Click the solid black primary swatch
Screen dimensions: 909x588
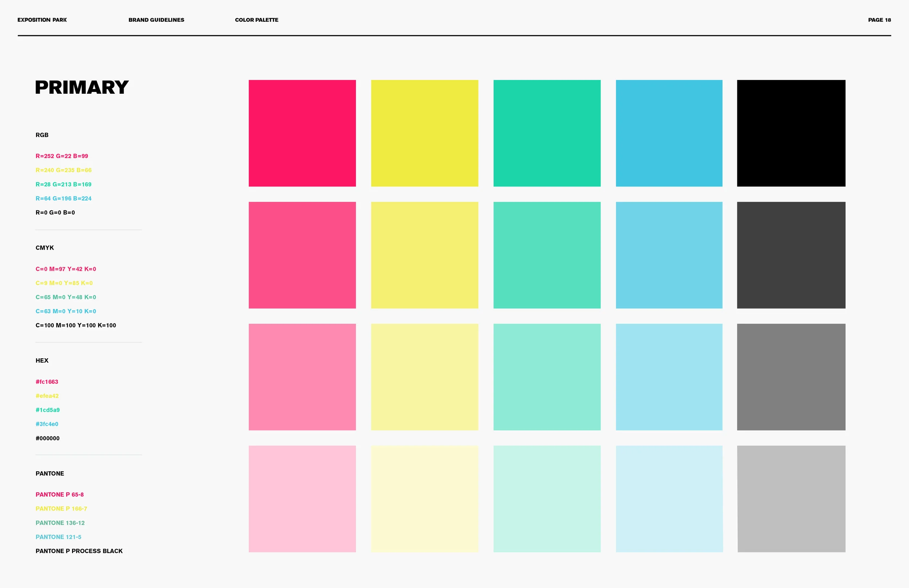coord(790,133)
